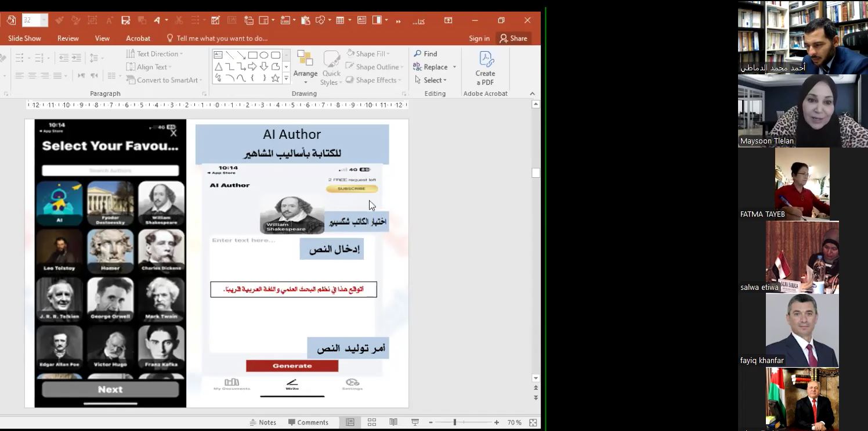Click the Find command
This screenshot has height=431, width=868.
[425, 54]
